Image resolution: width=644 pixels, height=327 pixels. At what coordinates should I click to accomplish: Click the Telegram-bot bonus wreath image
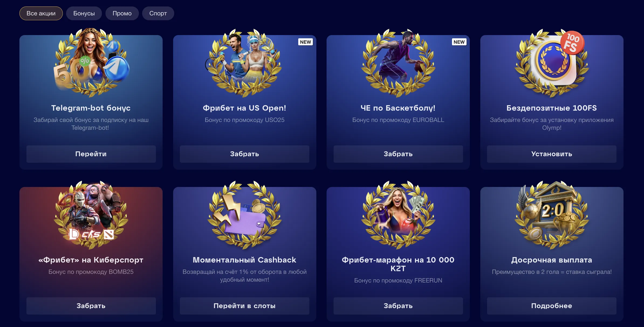pyautogui.click(x=91, y=63)
